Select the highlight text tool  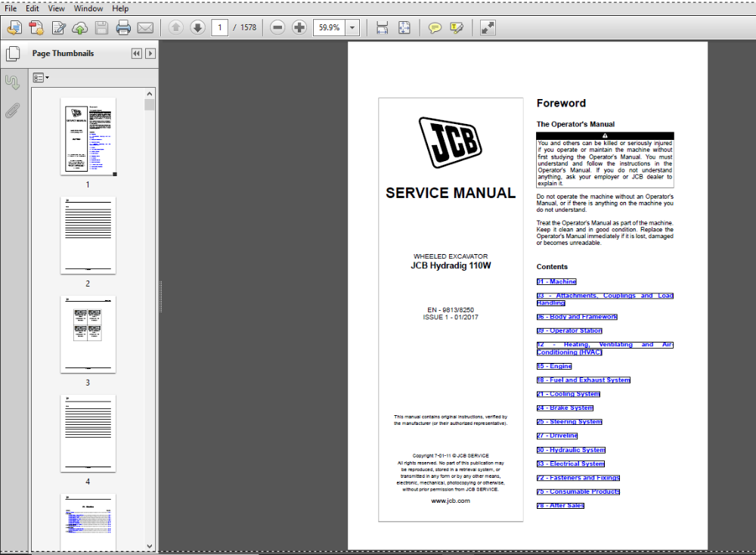[456, 28]
